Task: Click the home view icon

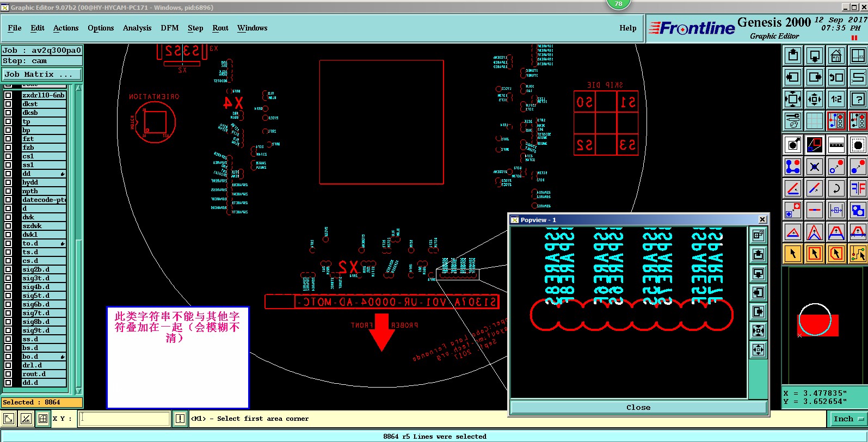Action: click(836, 55)
